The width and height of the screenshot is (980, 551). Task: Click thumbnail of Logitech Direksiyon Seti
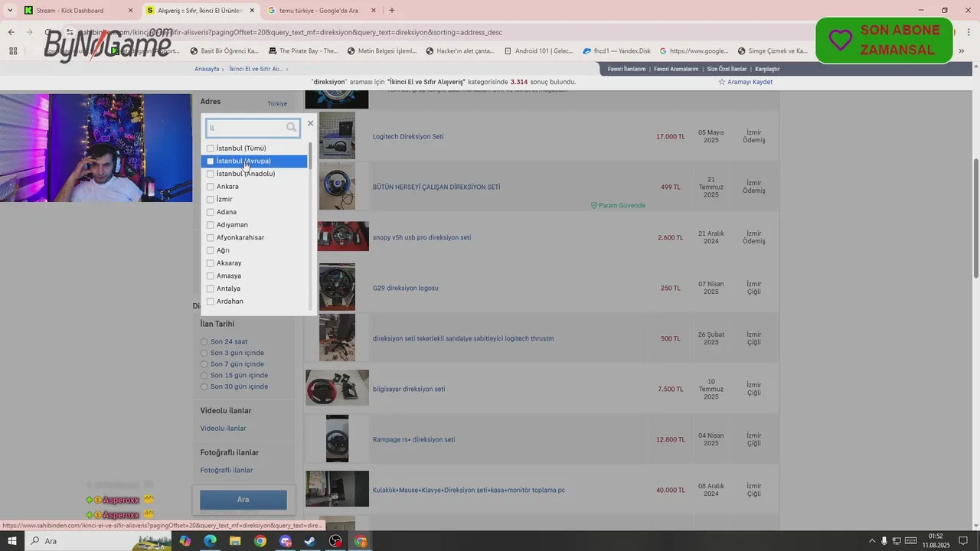click(x=337, y=136)
